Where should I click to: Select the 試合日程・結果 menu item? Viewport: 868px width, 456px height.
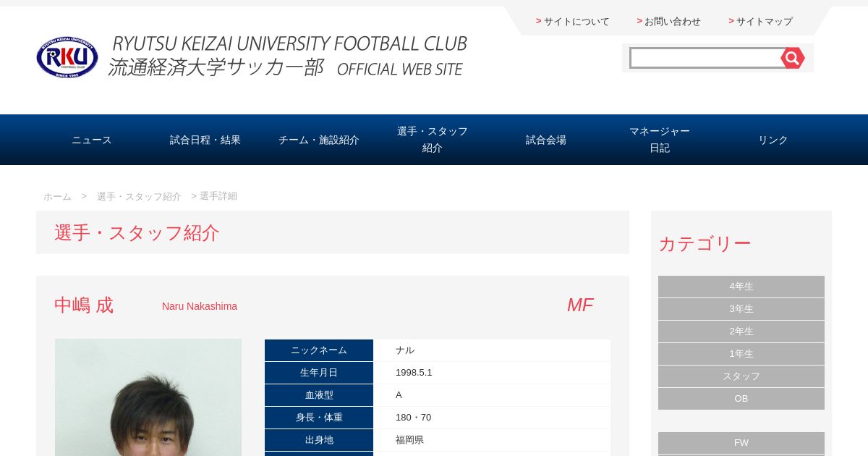(x=205, y=140)
